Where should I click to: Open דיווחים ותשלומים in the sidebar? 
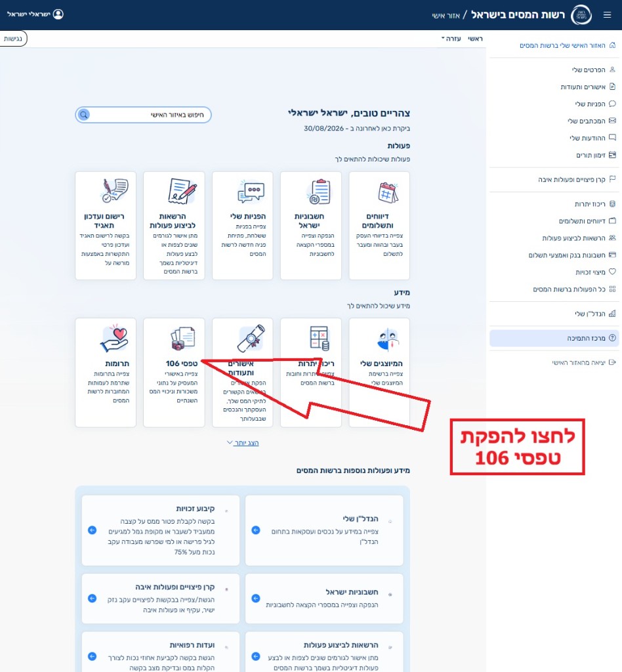pos(587,221)
